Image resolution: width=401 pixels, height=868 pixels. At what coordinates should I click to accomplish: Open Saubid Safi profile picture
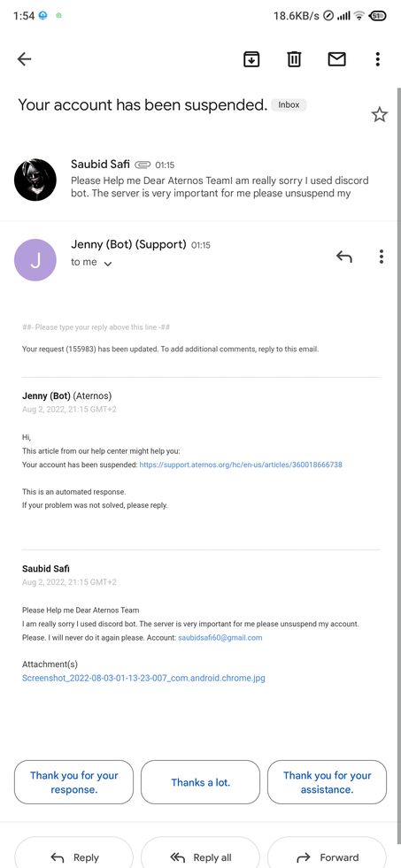click(35, 180)
